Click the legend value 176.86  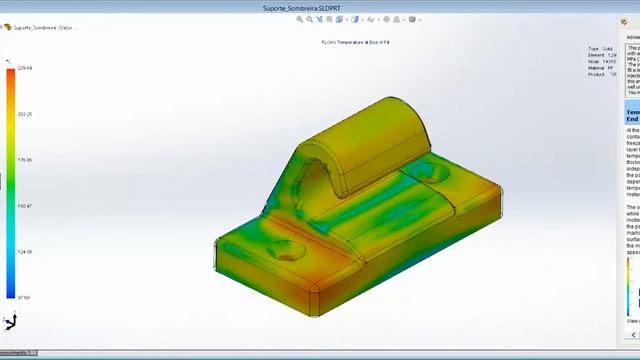pyautogui.click(x=25, y=160)
